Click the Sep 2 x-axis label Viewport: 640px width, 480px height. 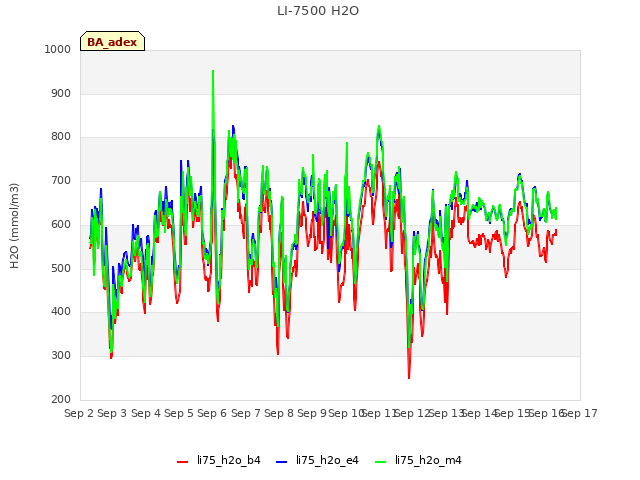point(79,413)
